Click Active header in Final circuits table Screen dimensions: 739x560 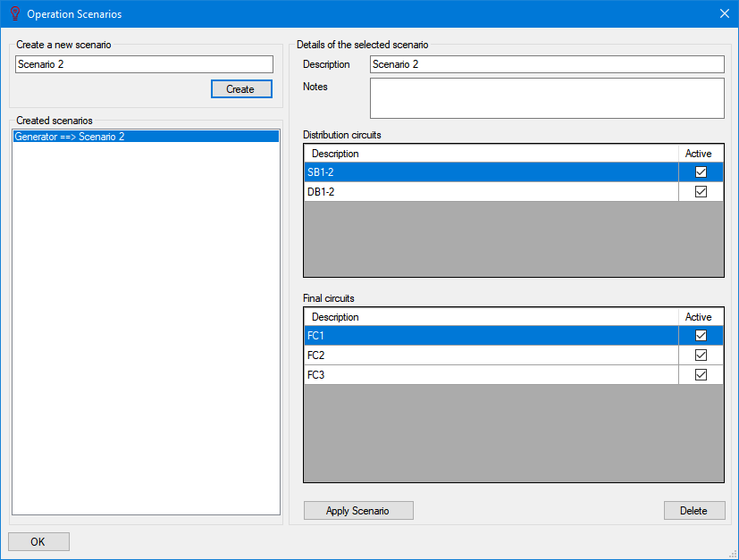coord(701,317)
